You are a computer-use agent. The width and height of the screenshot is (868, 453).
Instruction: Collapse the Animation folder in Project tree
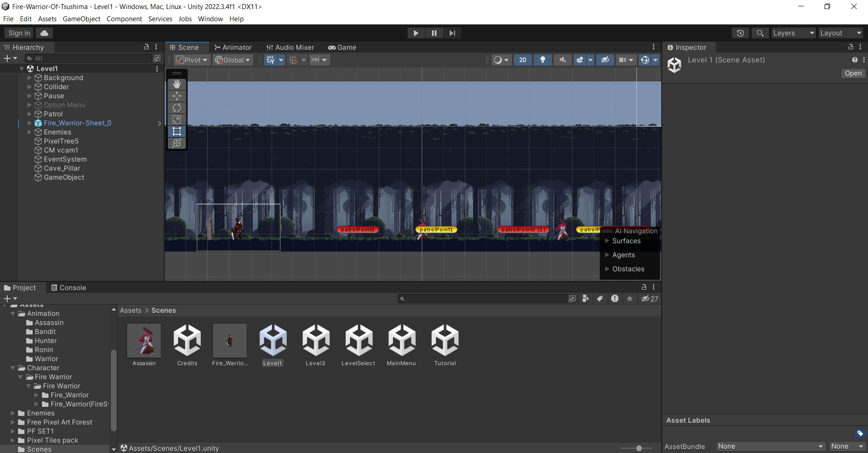pyautogui.click(x=13, y=314)
